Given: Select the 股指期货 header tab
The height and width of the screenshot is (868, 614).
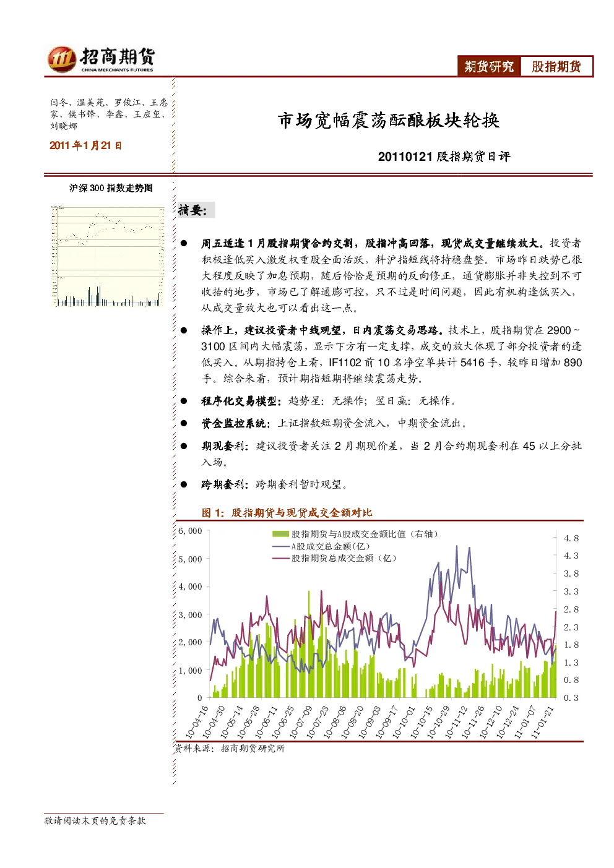Looking at the screenshot, I should [x=556, y=66].
